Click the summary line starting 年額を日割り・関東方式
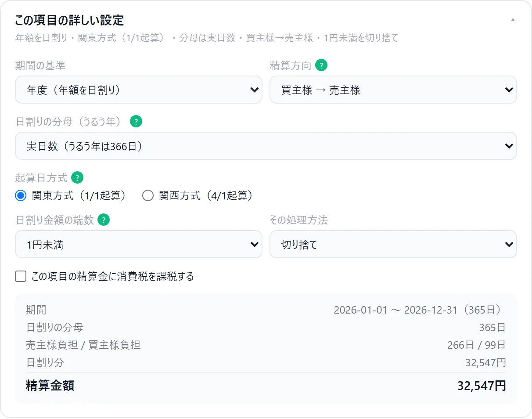532x419 pixels. 207,38
